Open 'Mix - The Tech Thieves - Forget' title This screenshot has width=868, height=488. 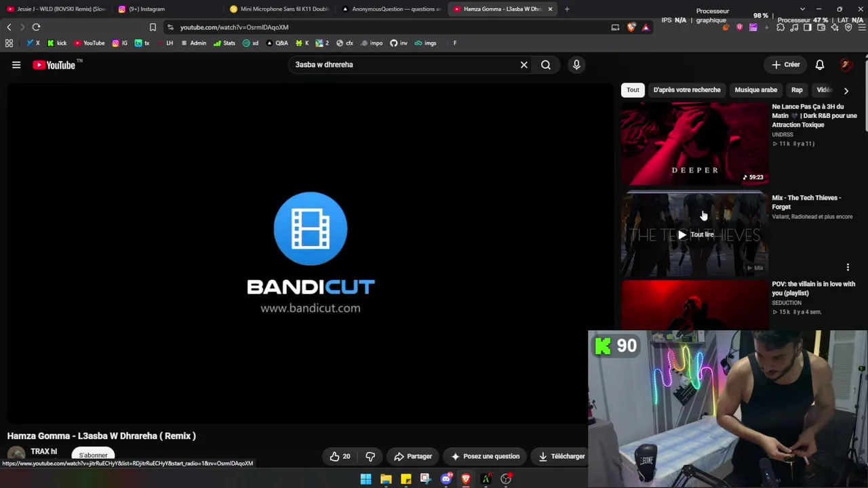click(806, 203)
